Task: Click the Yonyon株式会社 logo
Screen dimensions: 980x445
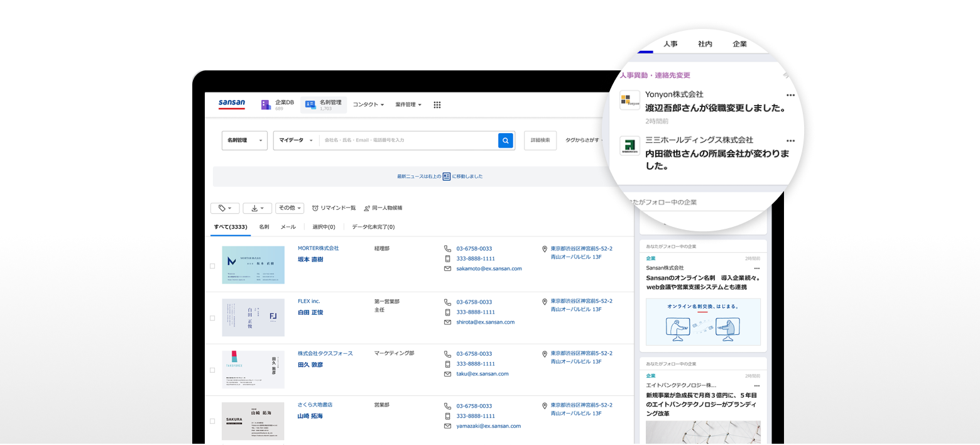Action: click(629, 101)
